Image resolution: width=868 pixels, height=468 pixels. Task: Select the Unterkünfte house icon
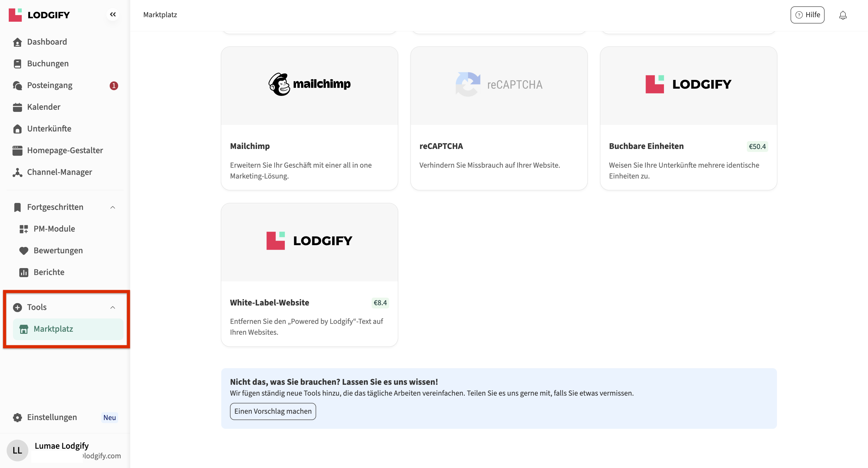(x=17, y=128)
